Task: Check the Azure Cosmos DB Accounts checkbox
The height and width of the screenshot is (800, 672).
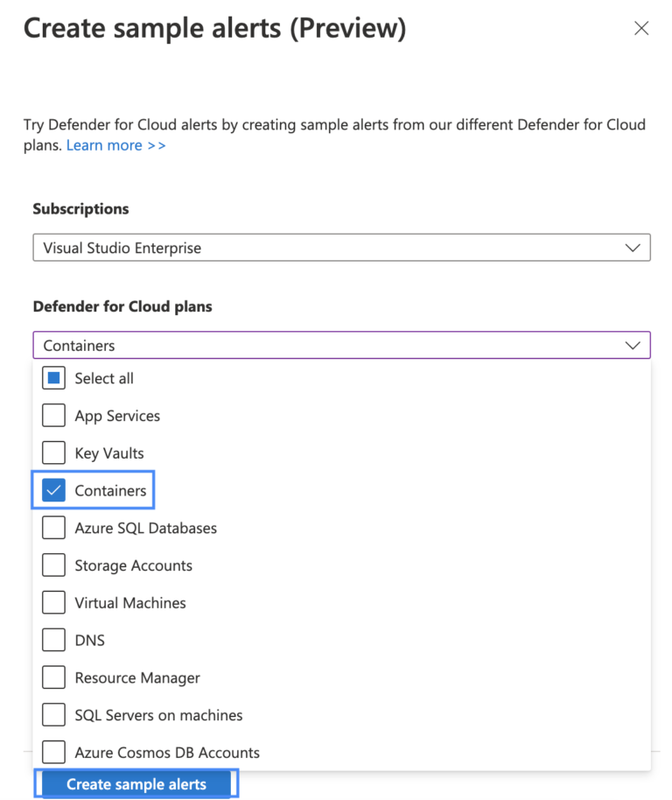Action: click(x=53, y=752)
